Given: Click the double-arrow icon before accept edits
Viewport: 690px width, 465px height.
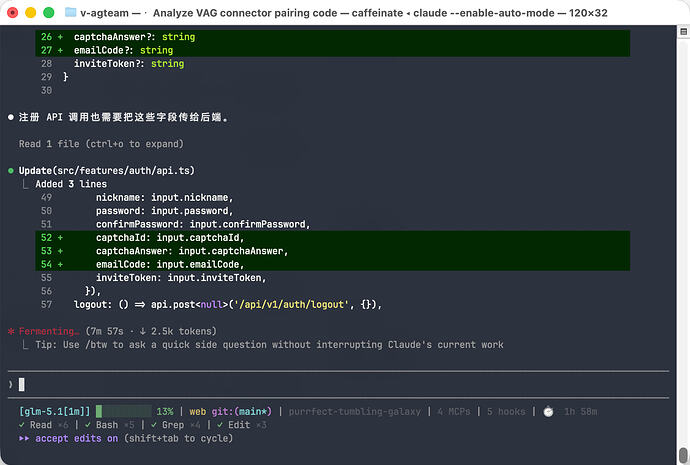Looking at the screenshot, I should (24, 439).
